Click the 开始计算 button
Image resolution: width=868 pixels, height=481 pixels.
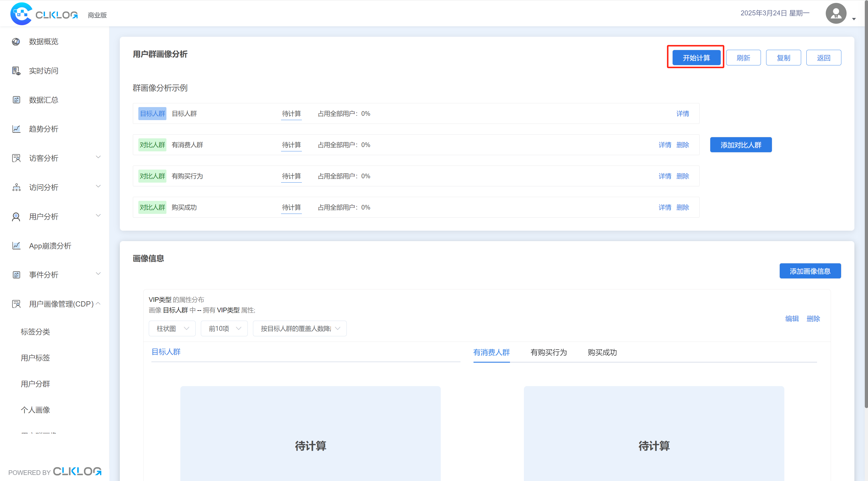(696, 58)
